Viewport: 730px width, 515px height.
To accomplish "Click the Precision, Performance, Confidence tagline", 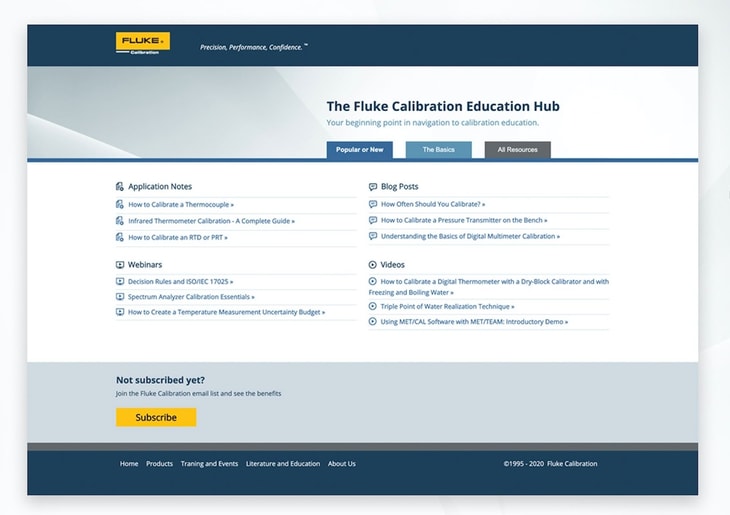I will pos(254,47).
